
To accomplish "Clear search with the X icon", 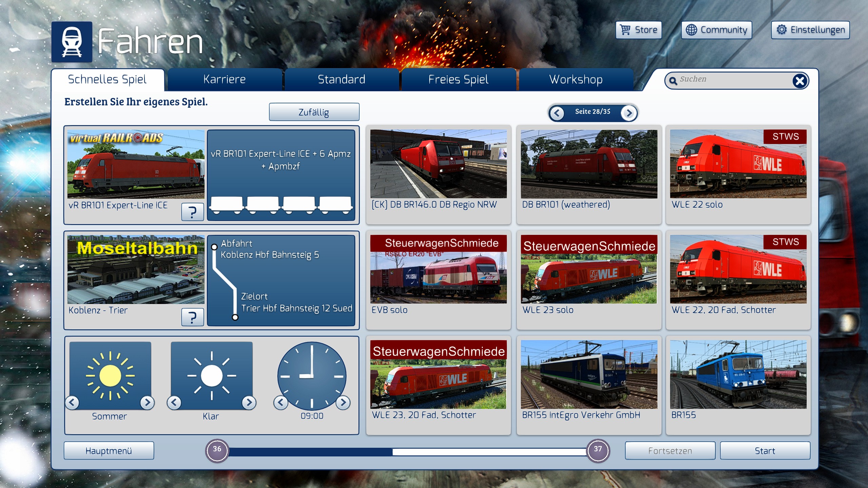I will [800, 81].
